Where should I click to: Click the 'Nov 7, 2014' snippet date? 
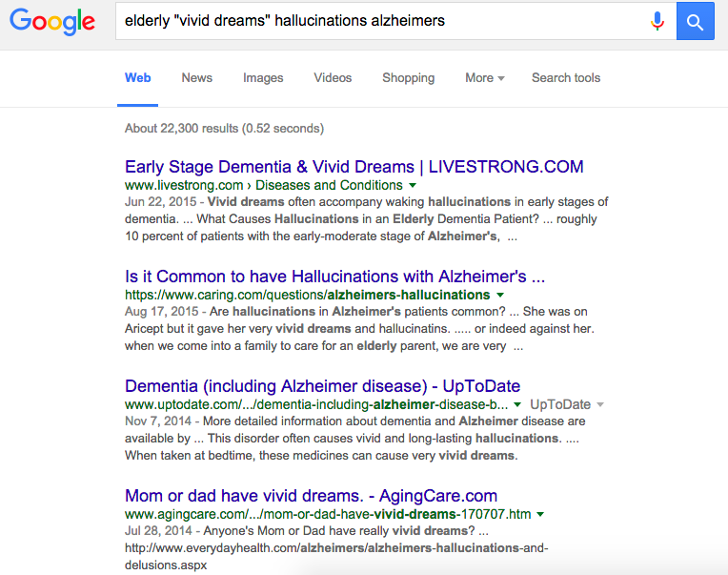click(x=158, y=421)
